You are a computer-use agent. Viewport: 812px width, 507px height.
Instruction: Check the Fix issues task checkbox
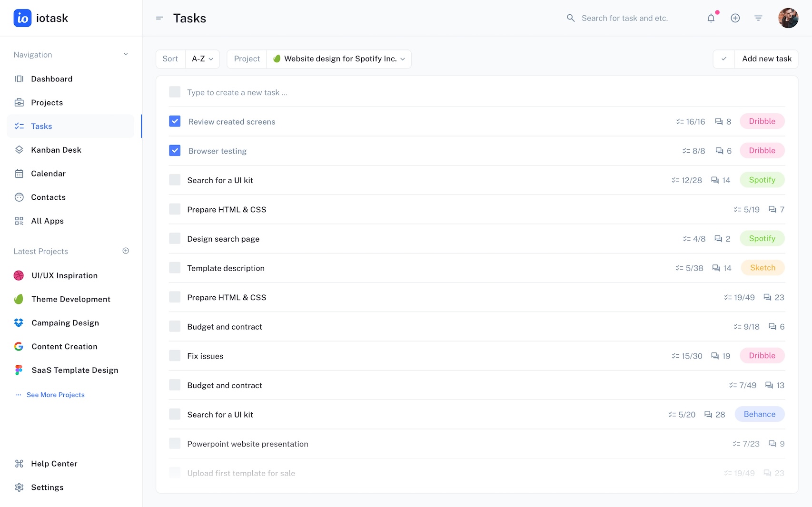click(175, 356)
